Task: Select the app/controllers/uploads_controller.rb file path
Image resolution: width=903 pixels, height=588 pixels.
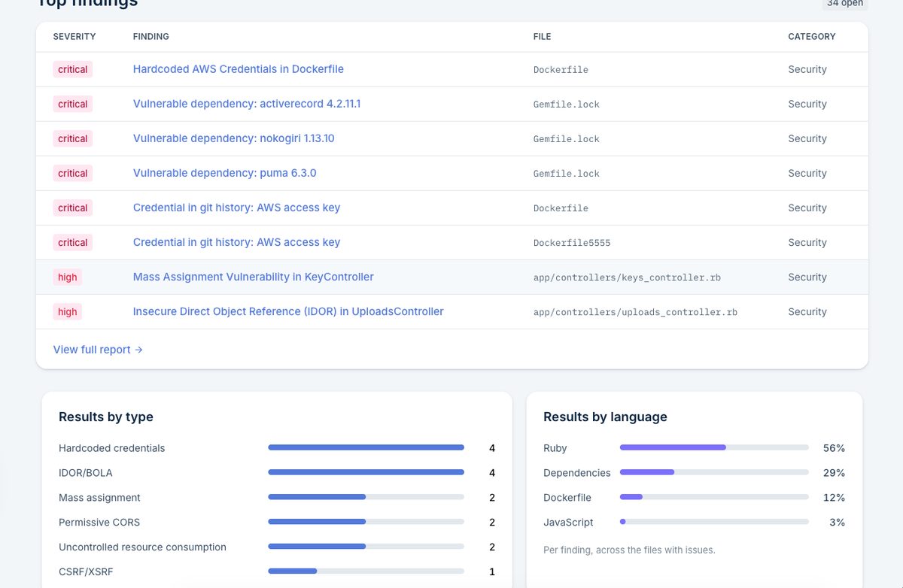Action: click(635, 312)
